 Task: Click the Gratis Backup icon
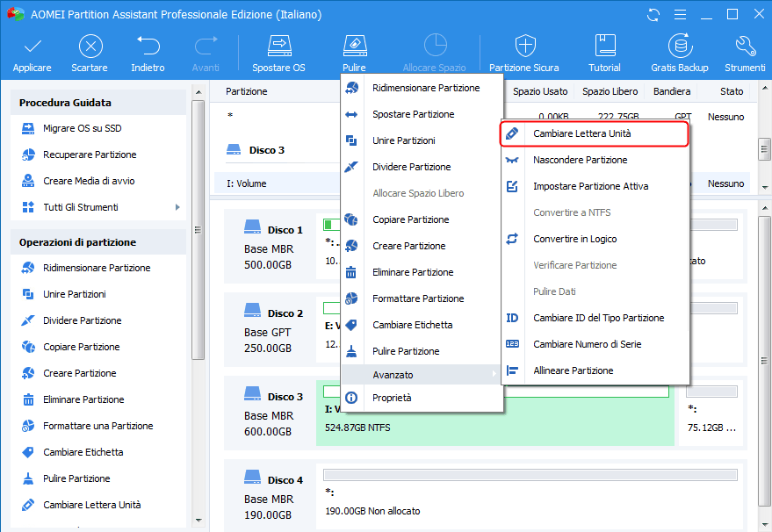pyautogui.click(x=681, y=47)
